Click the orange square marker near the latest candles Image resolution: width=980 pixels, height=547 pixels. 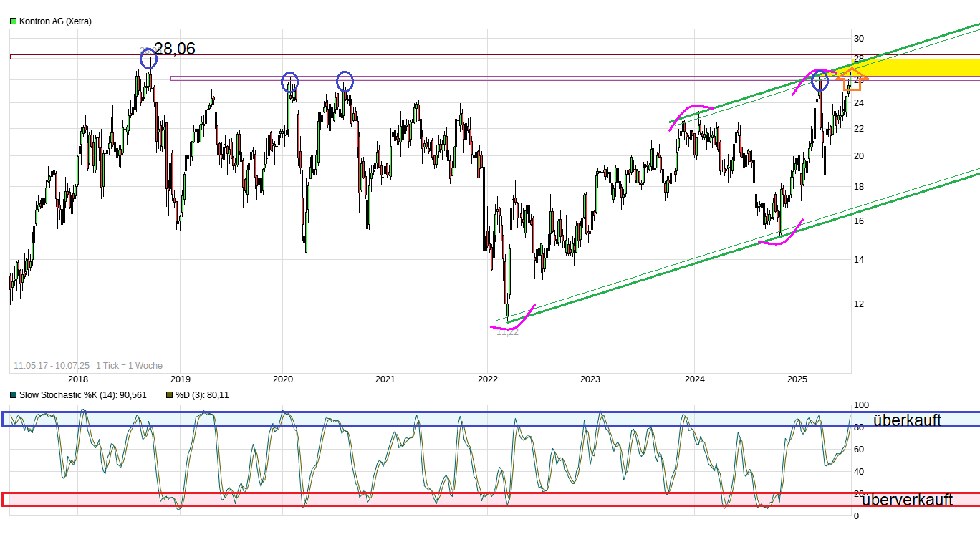(x=852, y=82)
